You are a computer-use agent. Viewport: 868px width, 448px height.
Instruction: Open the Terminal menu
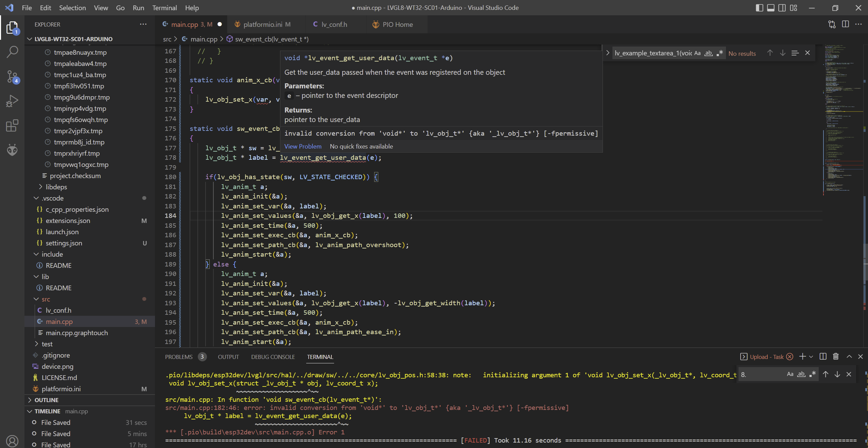click(x=165, y=7)
